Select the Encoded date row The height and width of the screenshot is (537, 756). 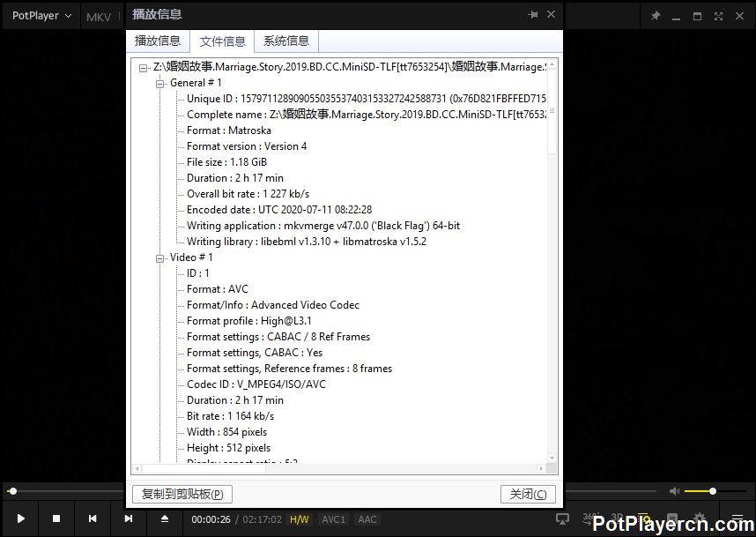279,210
